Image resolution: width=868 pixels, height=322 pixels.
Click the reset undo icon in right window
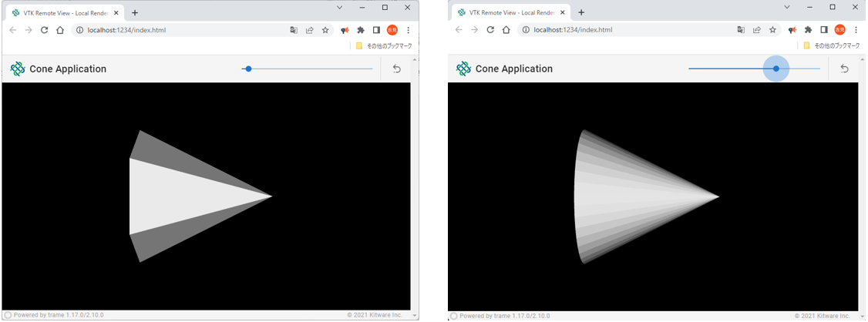(844, 69)
